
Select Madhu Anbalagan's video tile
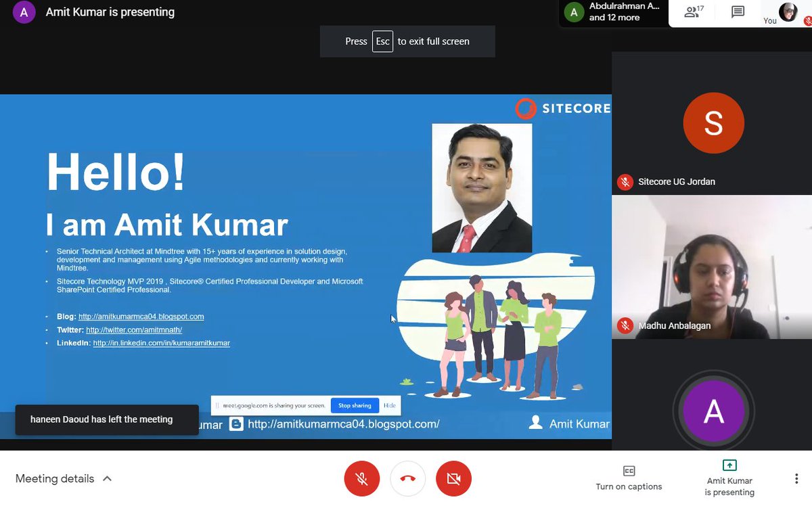pyautogui.click(x=712, y=267)
